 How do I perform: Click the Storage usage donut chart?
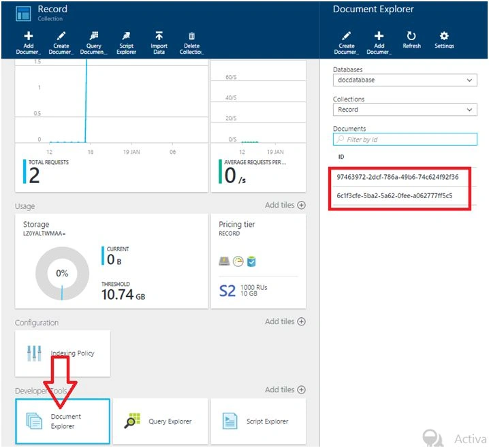[x=62, y=274]
